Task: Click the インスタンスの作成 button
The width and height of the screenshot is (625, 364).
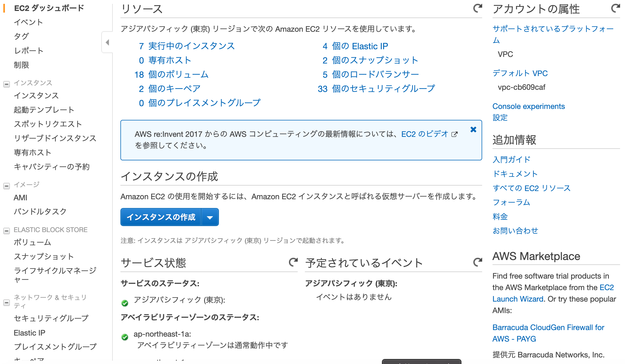Action: [161, 217]
